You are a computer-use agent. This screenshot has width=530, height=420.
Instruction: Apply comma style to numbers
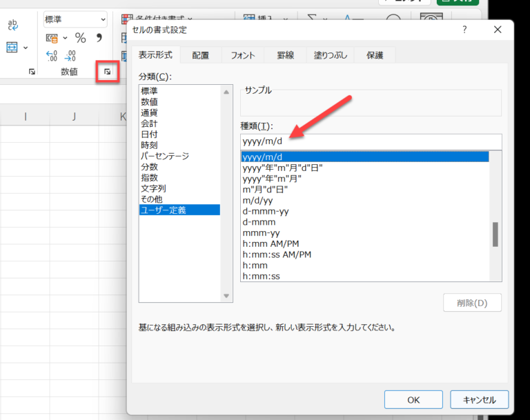click(x=99, y=37)
